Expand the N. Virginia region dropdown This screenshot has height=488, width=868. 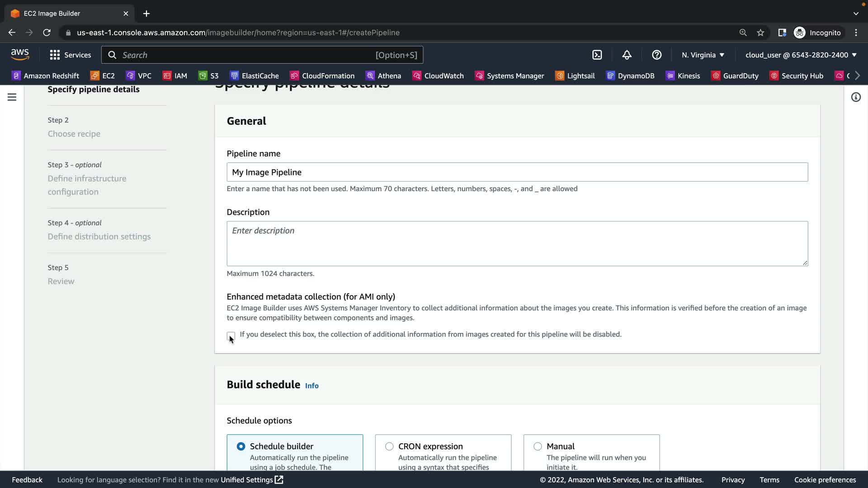click(x=703, y=55)
